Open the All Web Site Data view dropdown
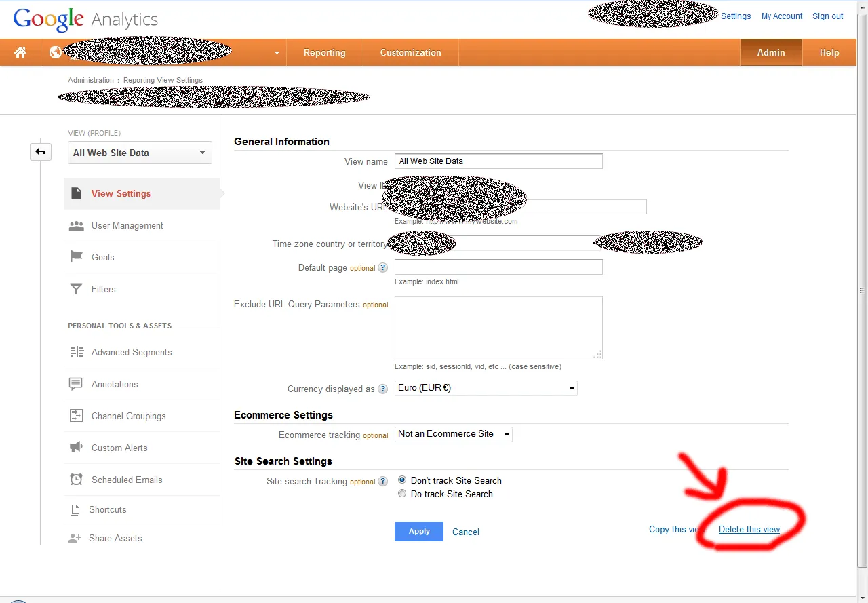Viewport: 868px width, 603px height. coord(140,153)
